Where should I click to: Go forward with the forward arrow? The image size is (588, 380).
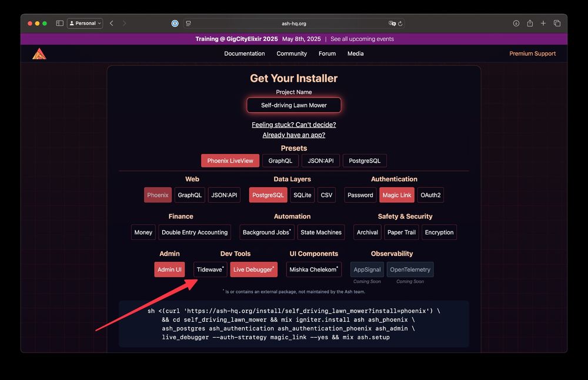tap(125, 23)
